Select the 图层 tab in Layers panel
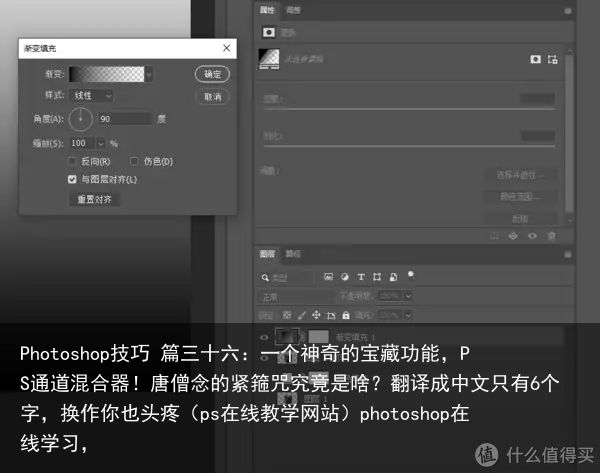This screenshot has width=600, height=473. click(267, 254)
